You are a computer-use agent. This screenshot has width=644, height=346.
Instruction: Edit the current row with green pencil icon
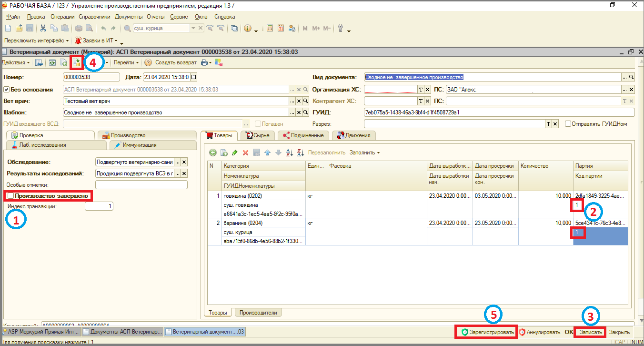(x=234, y=153)
